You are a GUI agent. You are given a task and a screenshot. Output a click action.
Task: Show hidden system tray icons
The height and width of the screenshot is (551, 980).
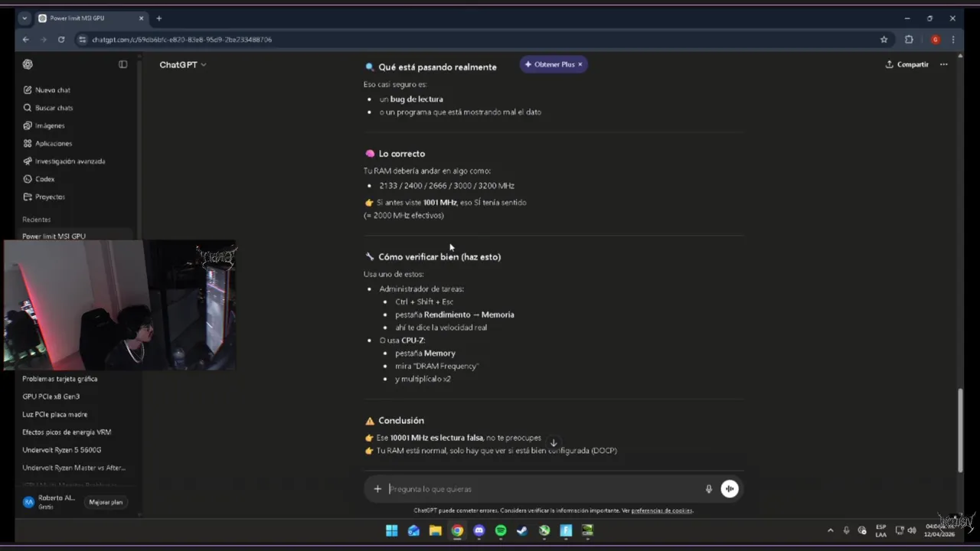pyautogui.click(x=830, y=530)
